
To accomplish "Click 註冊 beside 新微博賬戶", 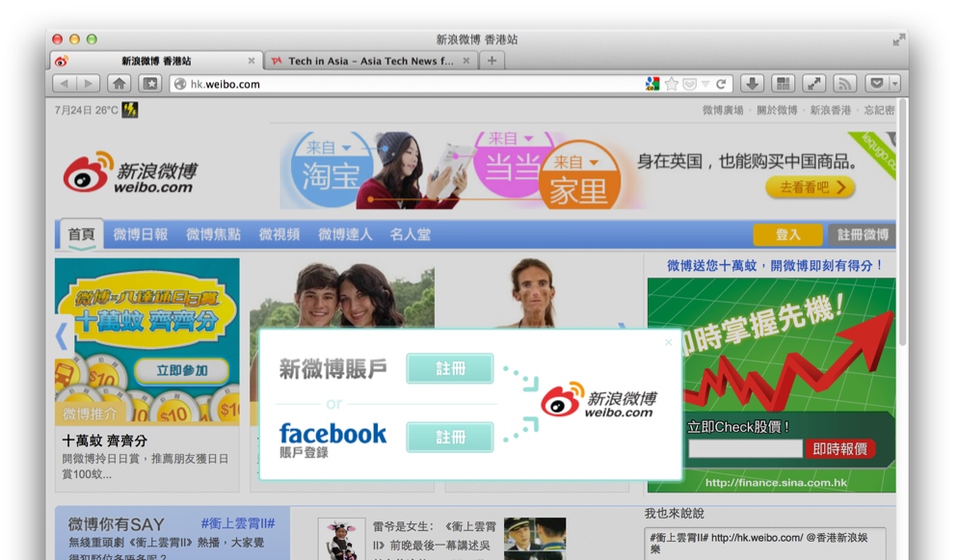I will (x=450, y=368).
